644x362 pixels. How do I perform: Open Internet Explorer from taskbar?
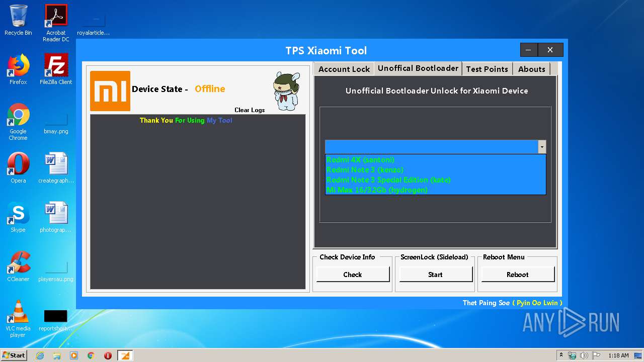point(40,355)
